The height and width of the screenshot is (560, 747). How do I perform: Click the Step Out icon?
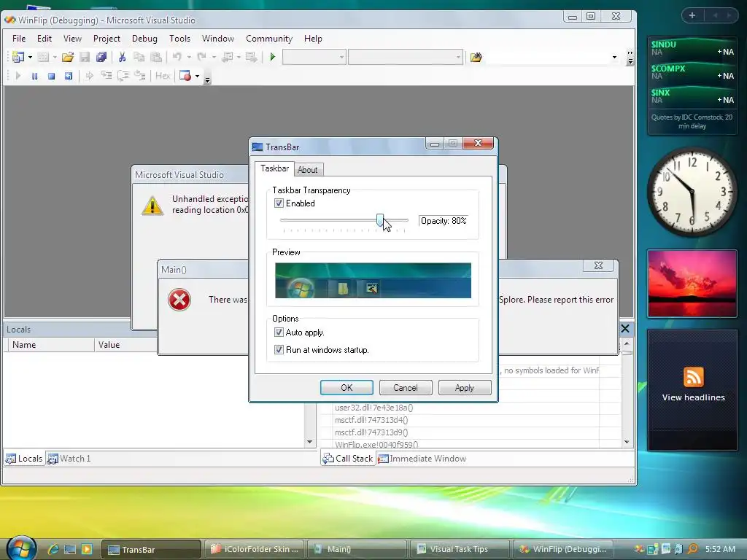pyautogui.click(x=139, y=76)
